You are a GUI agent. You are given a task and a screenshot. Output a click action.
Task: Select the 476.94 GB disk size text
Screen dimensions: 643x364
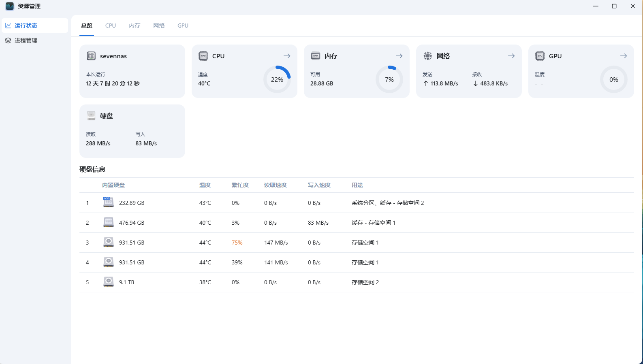pos(132,223)
